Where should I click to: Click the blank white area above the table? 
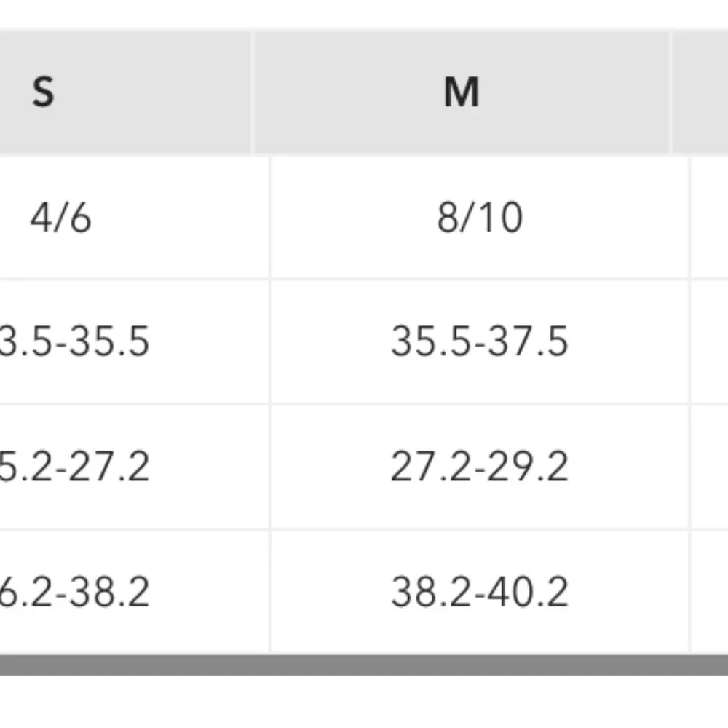coord(364,13)
